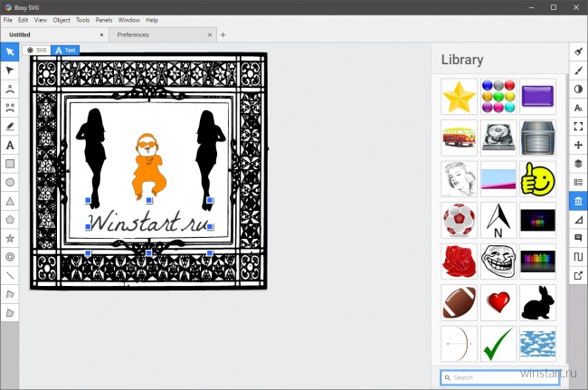
Task: Click the Text breadcrumb button
Action: click(65, 51)
